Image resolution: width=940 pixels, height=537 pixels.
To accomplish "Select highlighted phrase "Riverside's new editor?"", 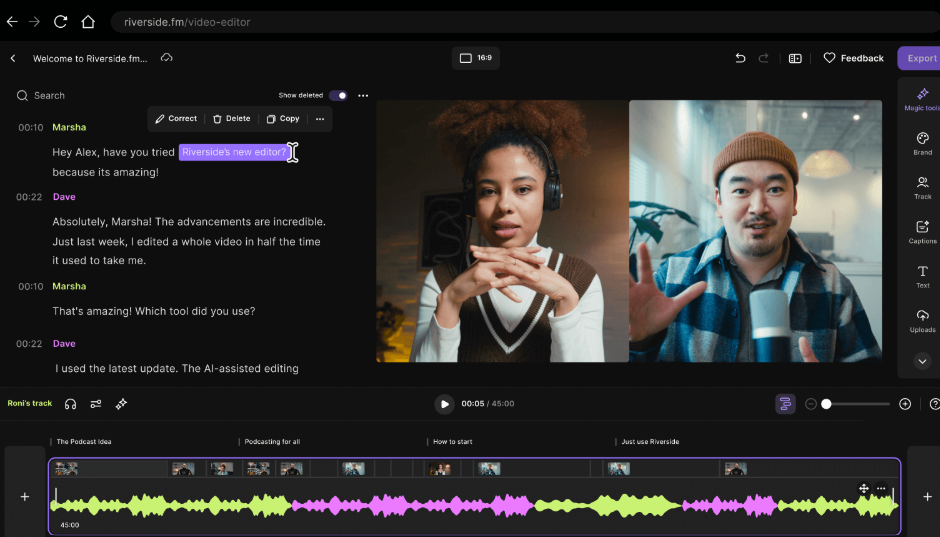I will pyautogui.click(x=235, y=152).
